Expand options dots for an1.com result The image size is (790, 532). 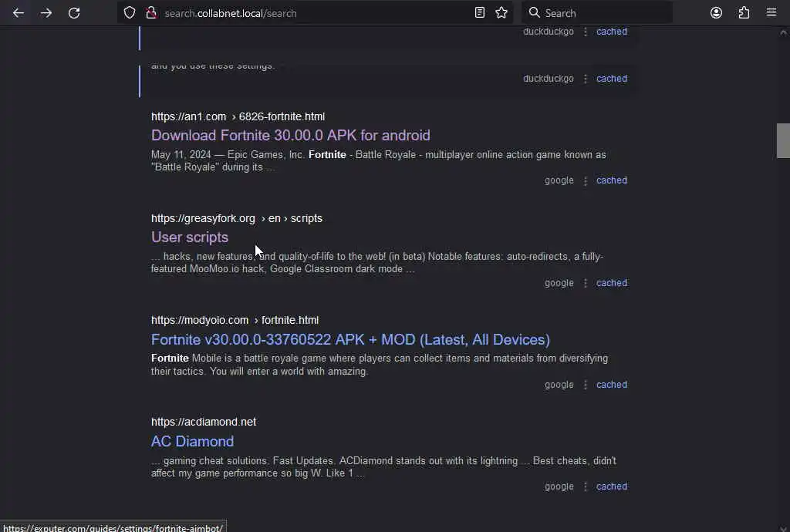[x=585, y=180]
